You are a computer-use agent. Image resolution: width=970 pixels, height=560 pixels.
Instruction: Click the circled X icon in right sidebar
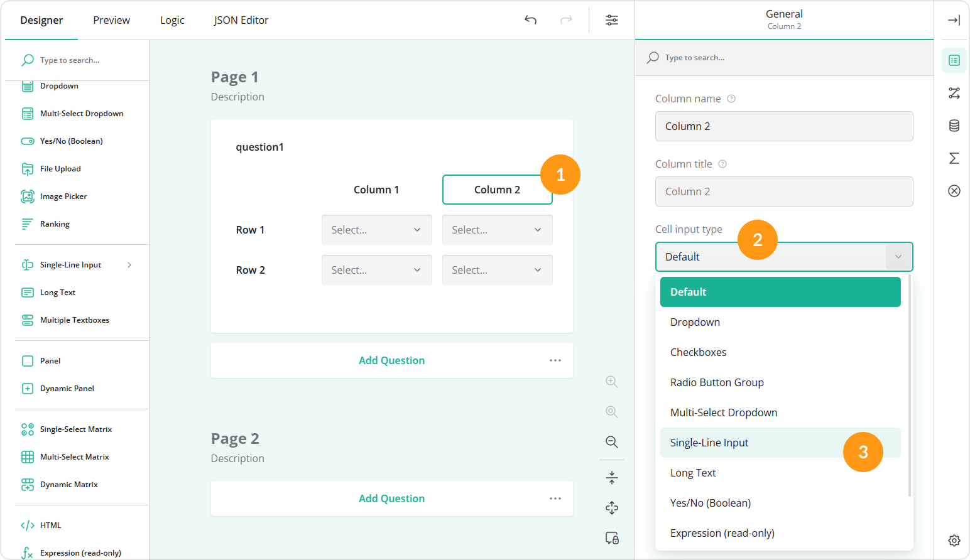point(954,191)
